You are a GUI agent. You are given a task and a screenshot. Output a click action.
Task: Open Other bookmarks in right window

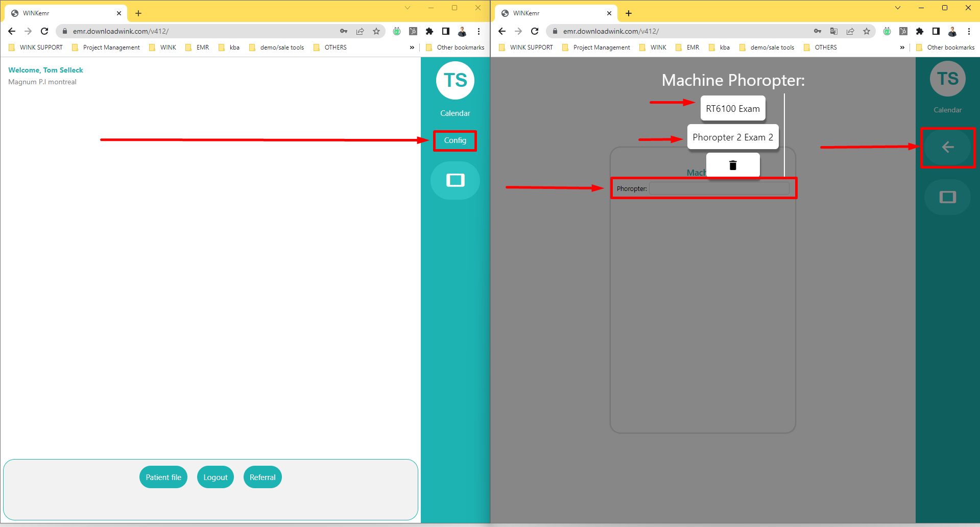pyautogui.click(x=945, y=47)
